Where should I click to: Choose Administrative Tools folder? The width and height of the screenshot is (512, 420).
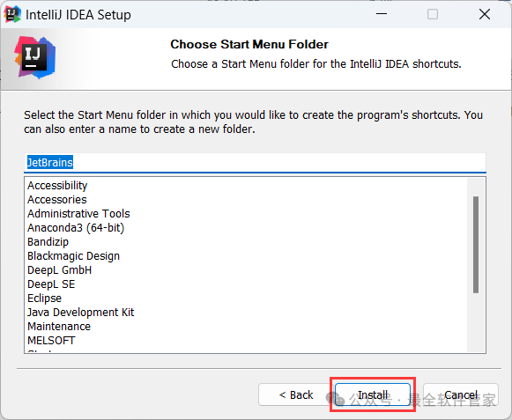78,213
